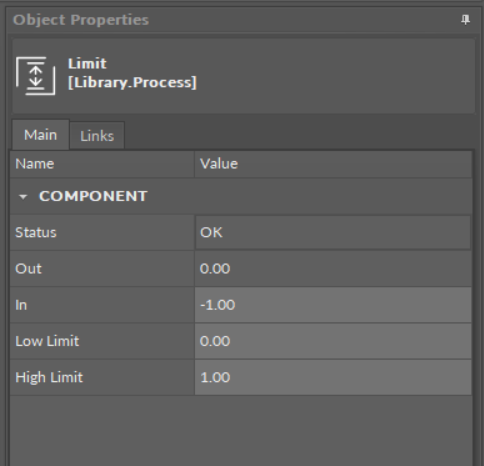The height and width of the screenshot is (466, 484).
Task: Click the Limit component icon
Action: click(36, 76)
